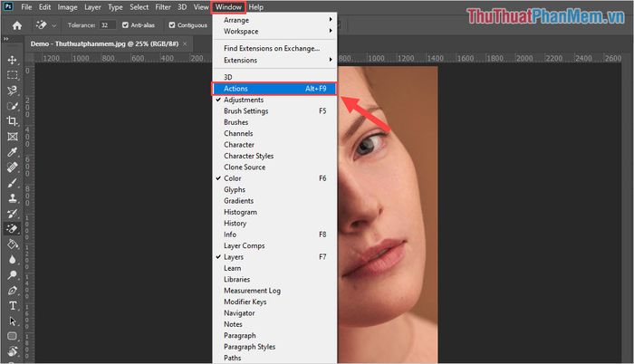Select the Horizontal Type tool
The image size is (634, 364).
coord(12,306)
